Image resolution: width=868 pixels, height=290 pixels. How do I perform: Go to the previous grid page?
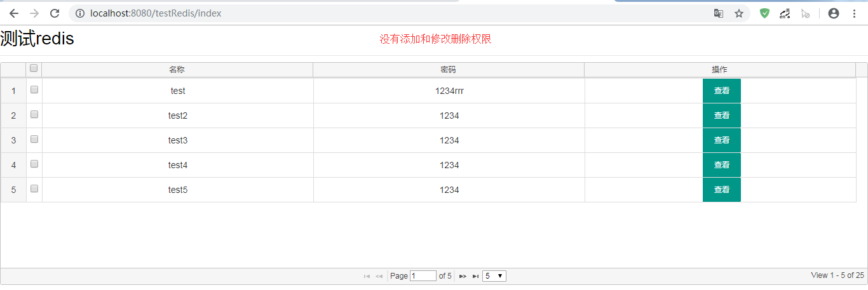click(379, 276)
